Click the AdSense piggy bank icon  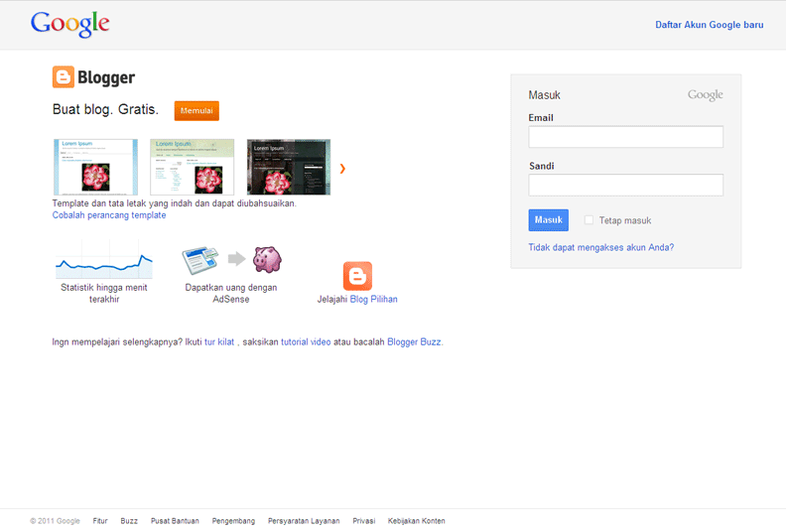click(x=267, y=259)
